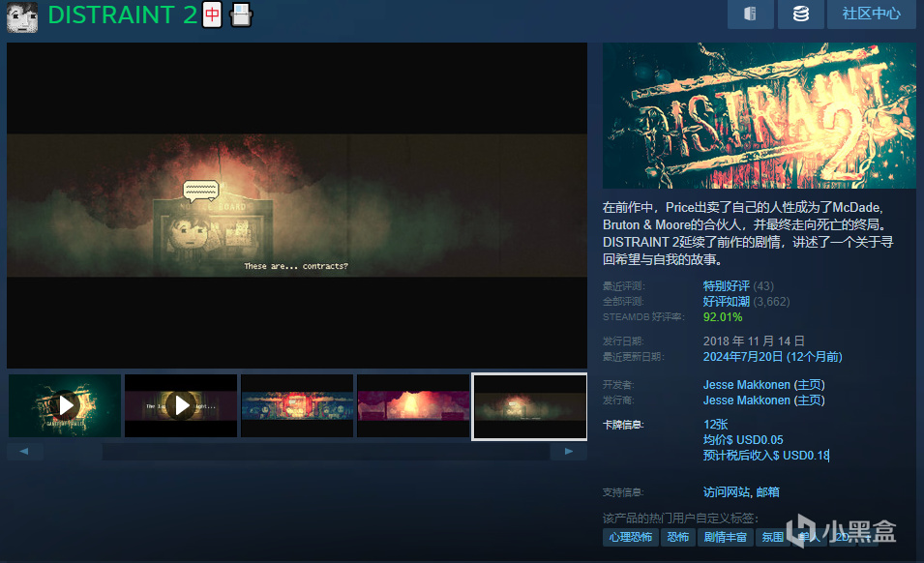Select the fourth thumbnail with the pink glowing scene
This screenshot has height=563, width=924.
[x=413, y=405]
